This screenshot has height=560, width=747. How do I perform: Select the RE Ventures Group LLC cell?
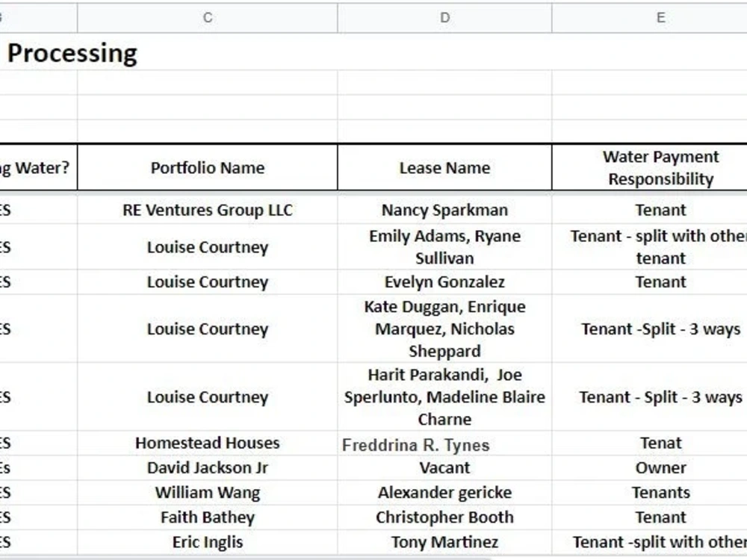[x=207, y=210]
